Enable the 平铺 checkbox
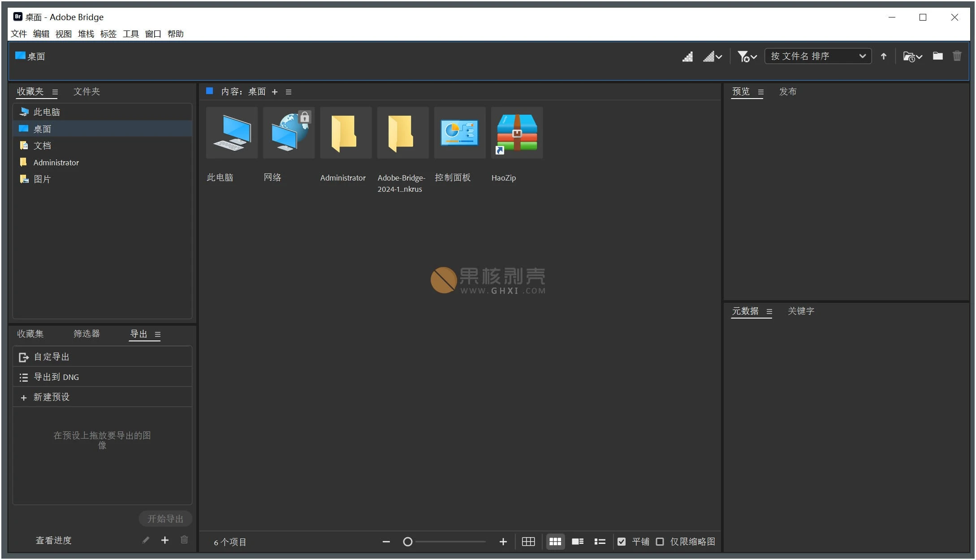The width and height of the screenshot is (976, 560). tap(622, 542)
